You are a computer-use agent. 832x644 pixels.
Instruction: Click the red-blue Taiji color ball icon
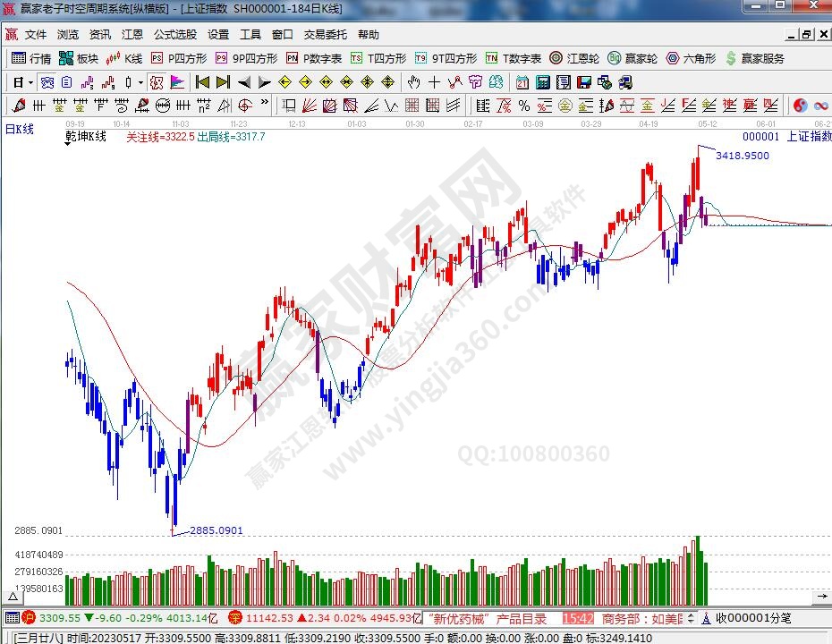click(800, 105)
